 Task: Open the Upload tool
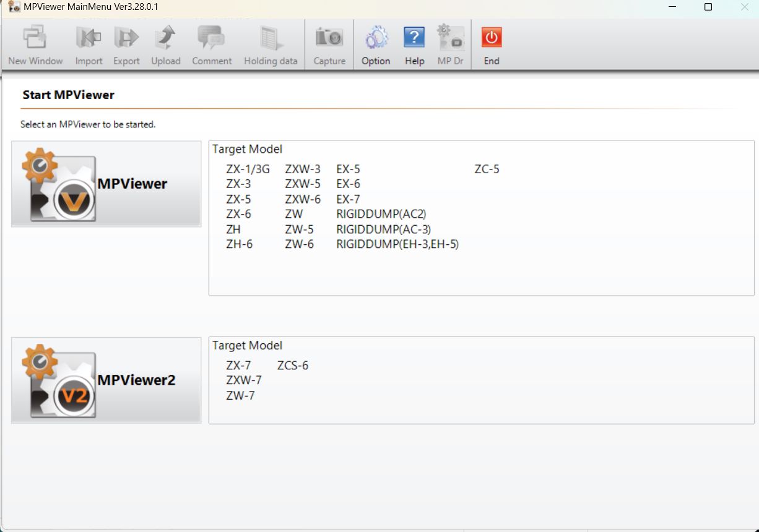pyautogui.click(x=165, y=37)
